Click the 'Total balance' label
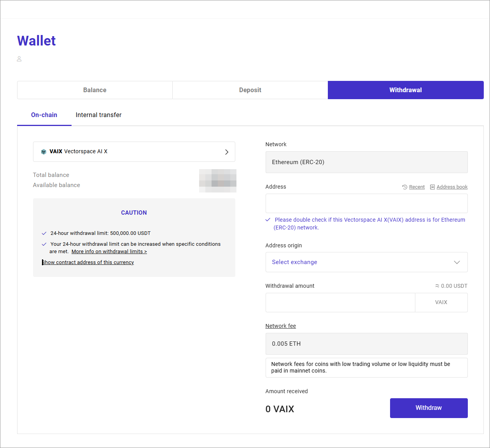 (x=51, y=175)
